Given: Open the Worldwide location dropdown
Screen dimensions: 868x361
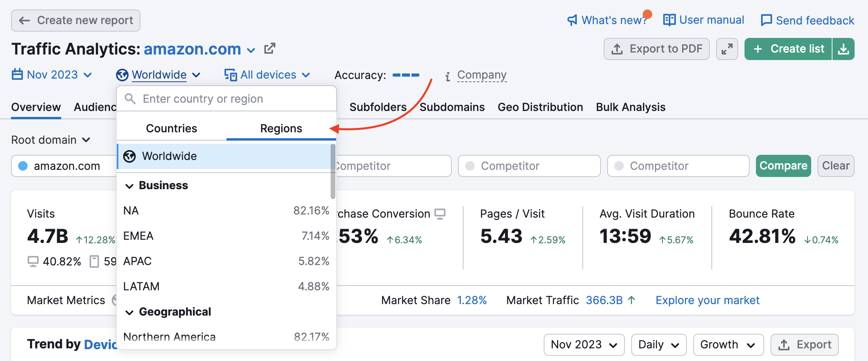Looking at the screenshot, I should (x=159, y=75).
